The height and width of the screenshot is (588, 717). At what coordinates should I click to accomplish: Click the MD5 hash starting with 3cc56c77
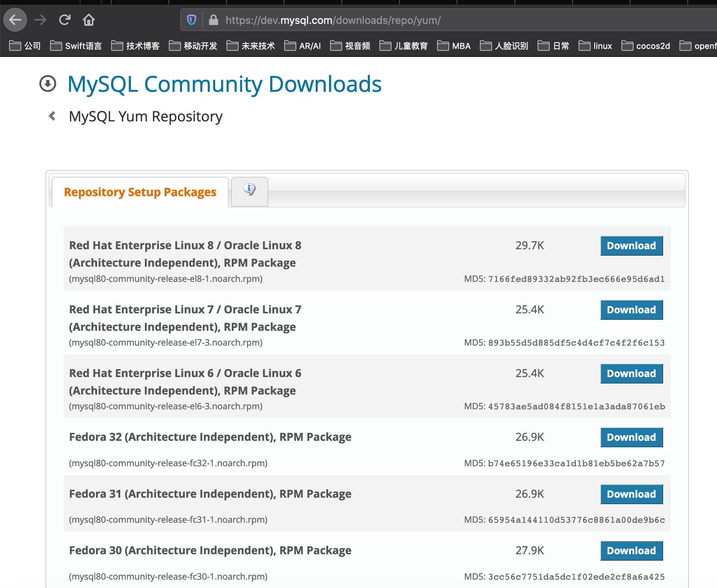point(576,577)
